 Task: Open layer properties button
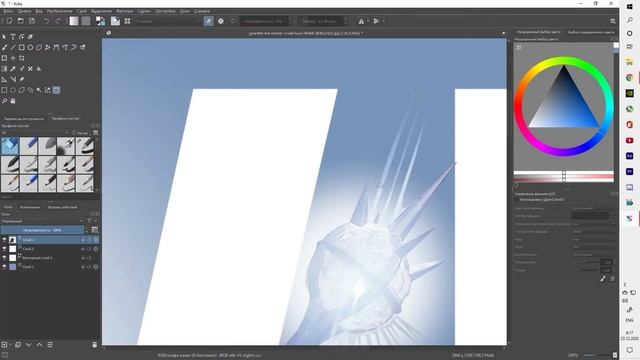[x=50, y=345]
